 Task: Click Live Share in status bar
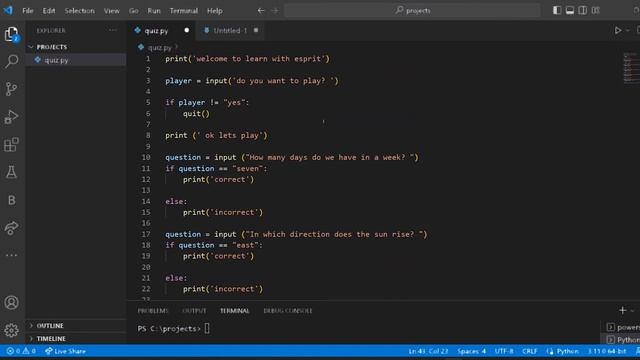point(65,351)
